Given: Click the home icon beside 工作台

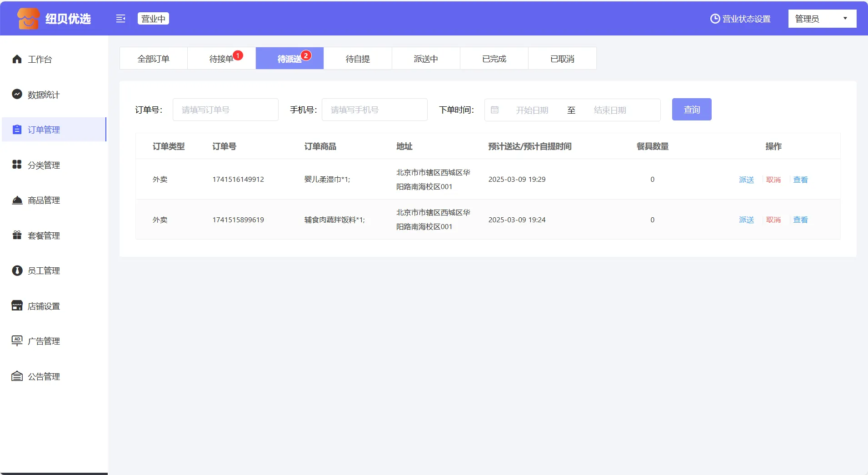Looking at the screenshot, I should click(x=17, y=59).
